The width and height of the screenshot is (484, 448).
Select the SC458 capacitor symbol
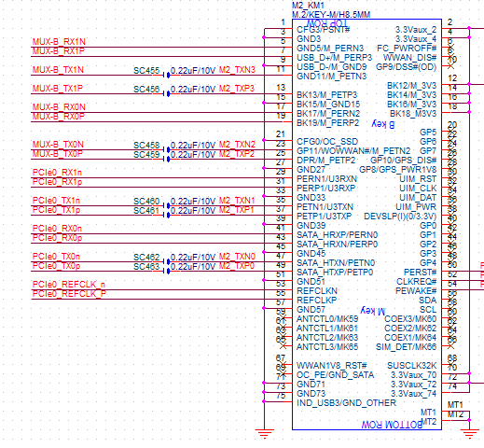166,149
